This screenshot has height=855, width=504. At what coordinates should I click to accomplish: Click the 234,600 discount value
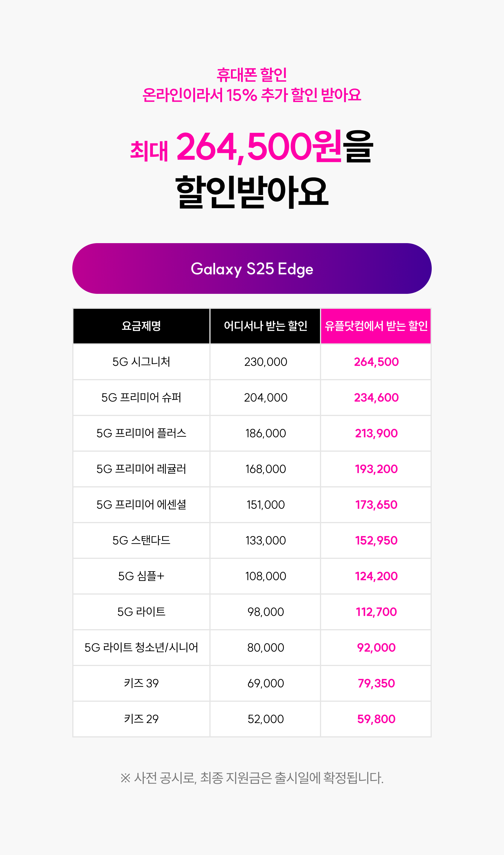pyautogui.click(x=376, y=398)
